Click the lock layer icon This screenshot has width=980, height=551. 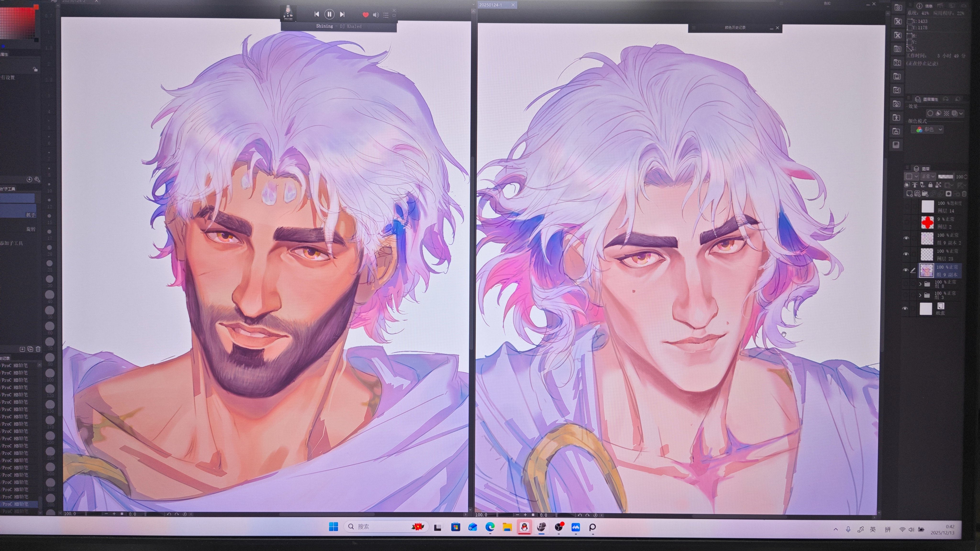pos(930,185)
